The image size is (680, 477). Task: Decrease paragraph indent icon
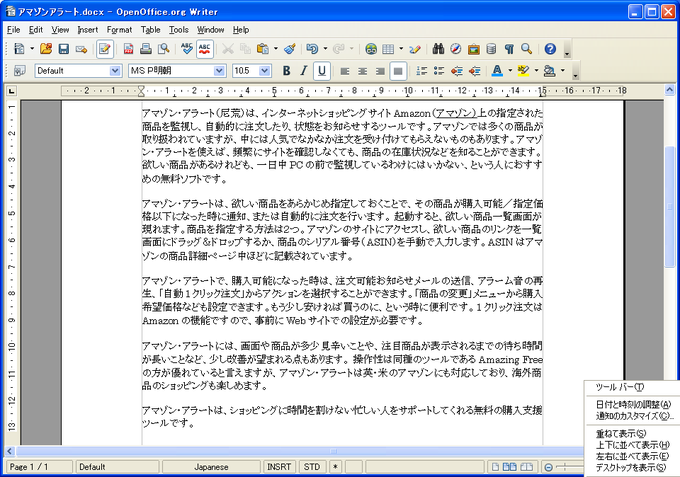pos(457,71)
